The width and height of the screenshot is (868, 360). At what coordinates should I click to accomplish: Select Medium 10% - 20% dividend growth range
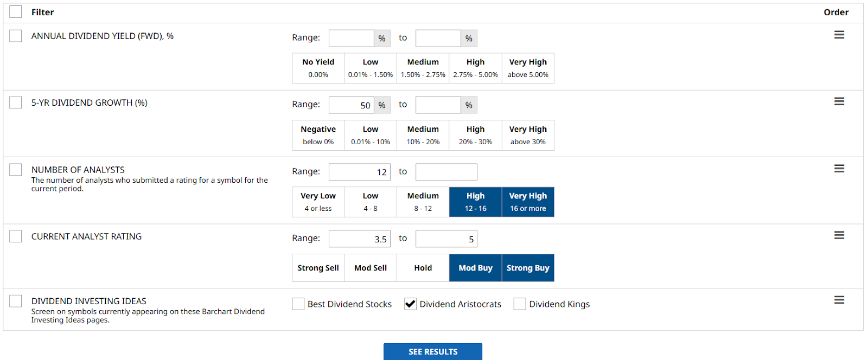[x=423, y=135]
